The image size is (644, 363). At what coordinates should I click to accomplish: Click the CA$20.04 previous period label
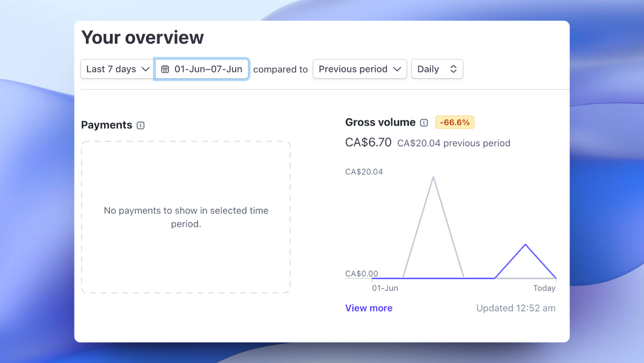pos(453,143)
